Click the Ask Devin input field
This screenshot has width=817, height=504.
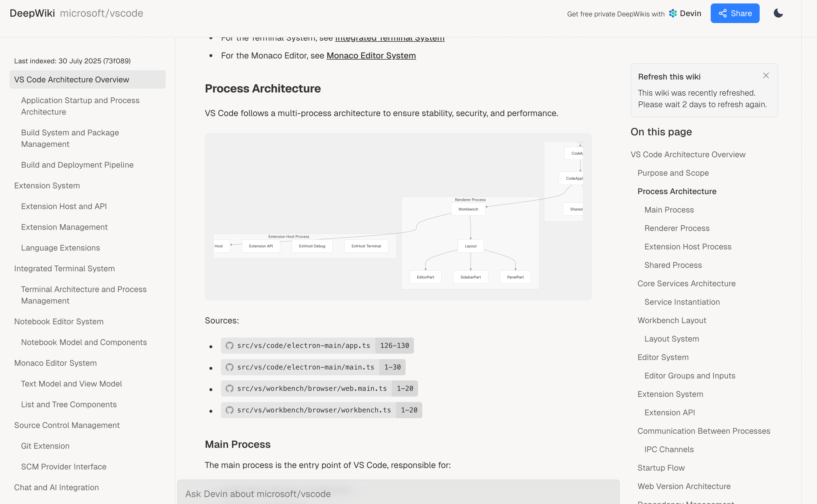coord(398,494)
